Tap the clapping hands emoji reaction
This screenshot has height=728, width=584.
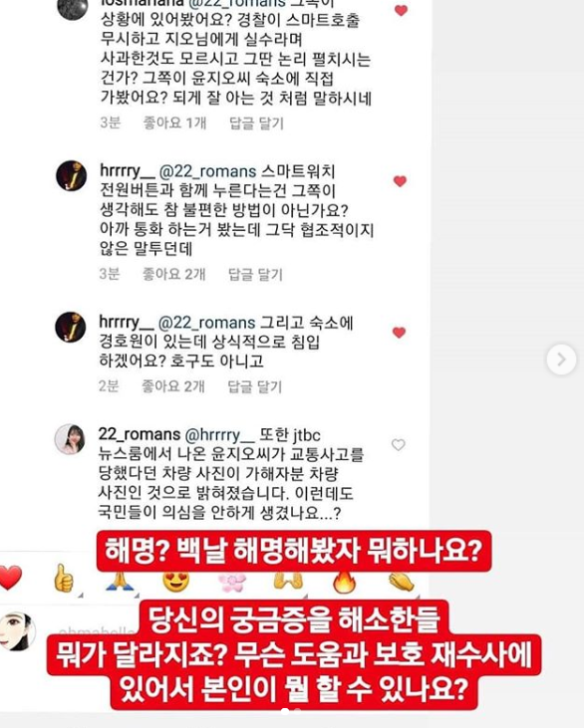tap(402, 582)
